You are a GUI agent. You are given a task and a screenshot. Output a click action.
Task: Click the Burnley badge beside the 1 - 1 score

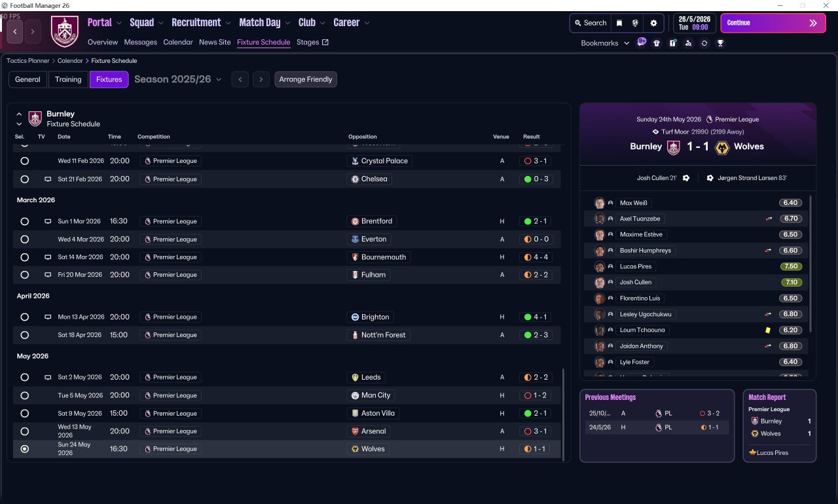[673, 147]
